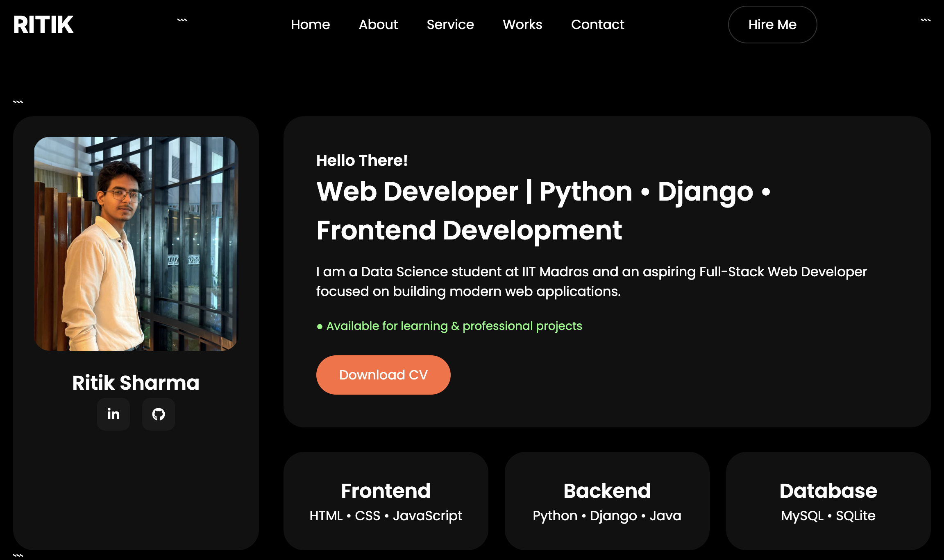Open the Database skills card

[828, 500]
